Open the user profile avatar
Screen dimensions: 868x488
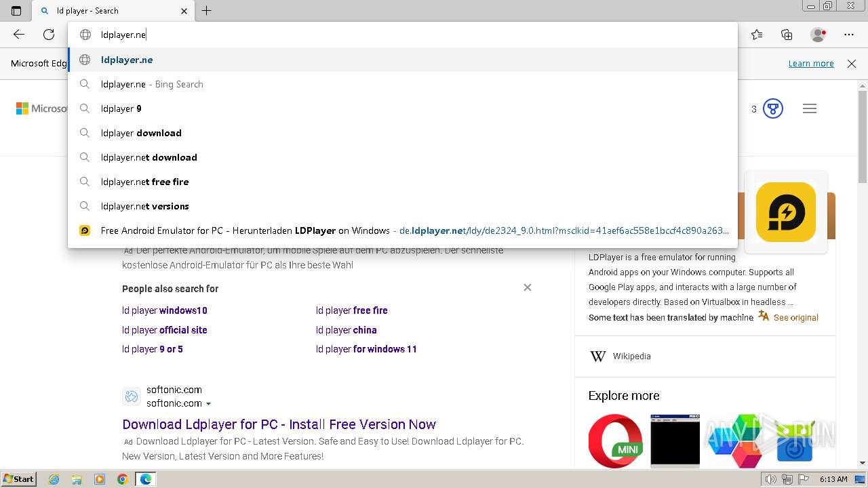pos(818,35)
